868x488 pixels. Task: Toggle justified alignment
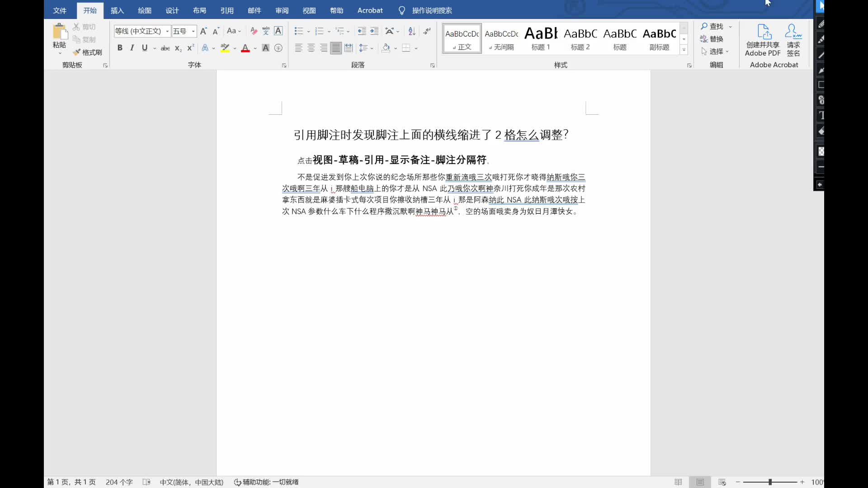336,48
